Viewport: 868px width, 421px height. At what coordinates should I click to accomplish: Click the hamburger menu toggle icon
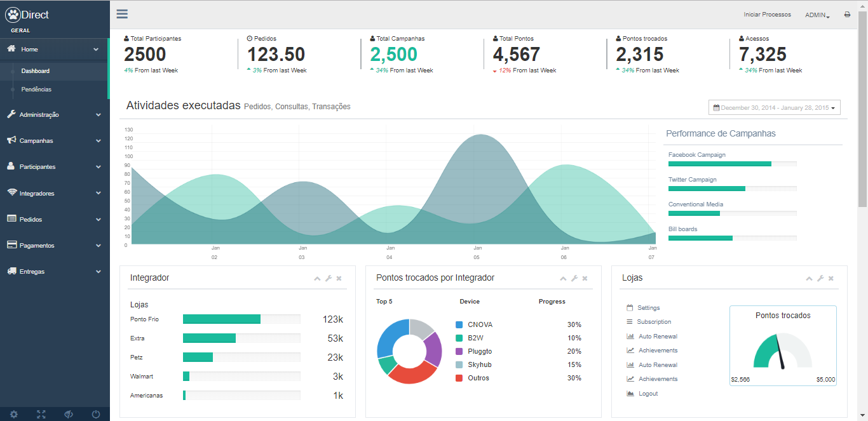[122, 14]
